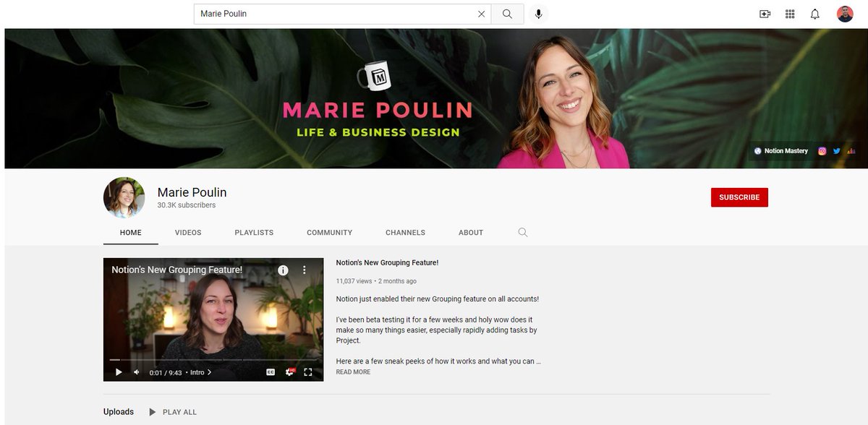Screen dimensions: 868x425
Task: Toggle closed captions CC button
Action: (271, 372)
